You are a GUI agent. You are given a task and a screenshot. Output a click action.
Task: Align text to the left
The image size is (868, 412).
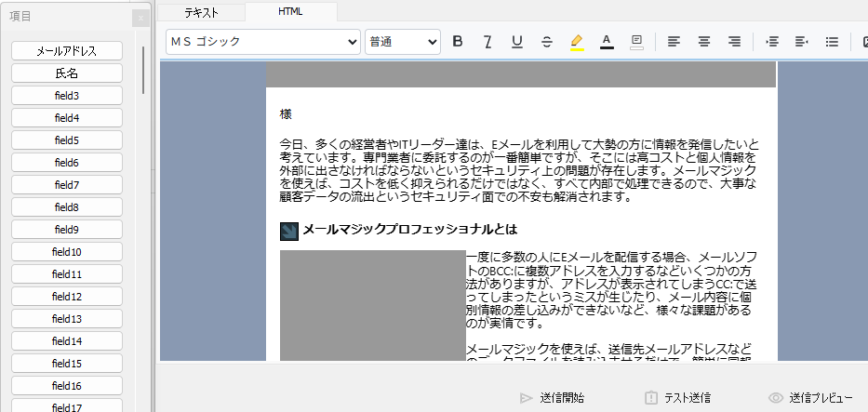click(674, 42)
